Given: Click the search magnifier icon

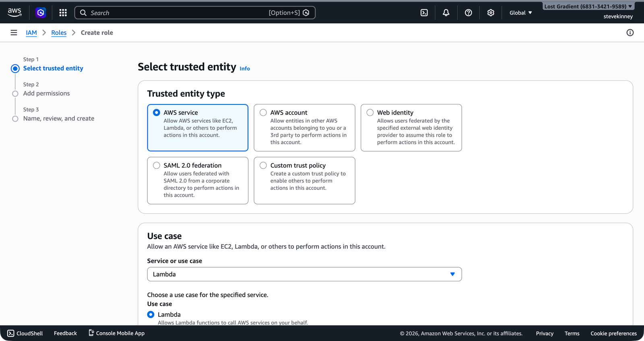Looking at the screenshot, I should pyautogui.click(x=83, y=13).
